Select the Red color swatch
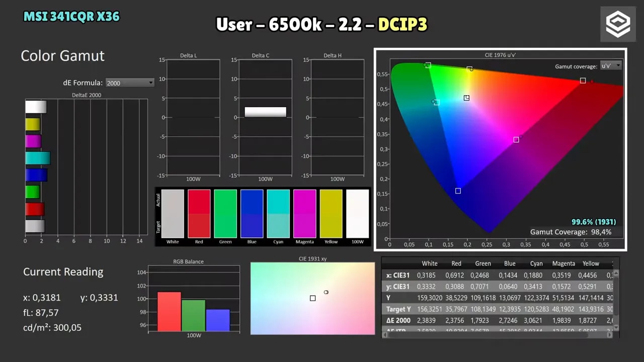Image resolution: width=644 pixels, height=362 pixels. (199, 213)
